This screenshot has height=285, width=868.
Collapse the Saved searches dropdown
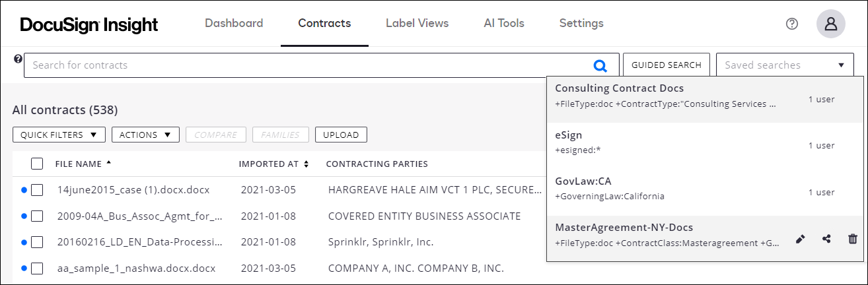(x=841, y=65)
